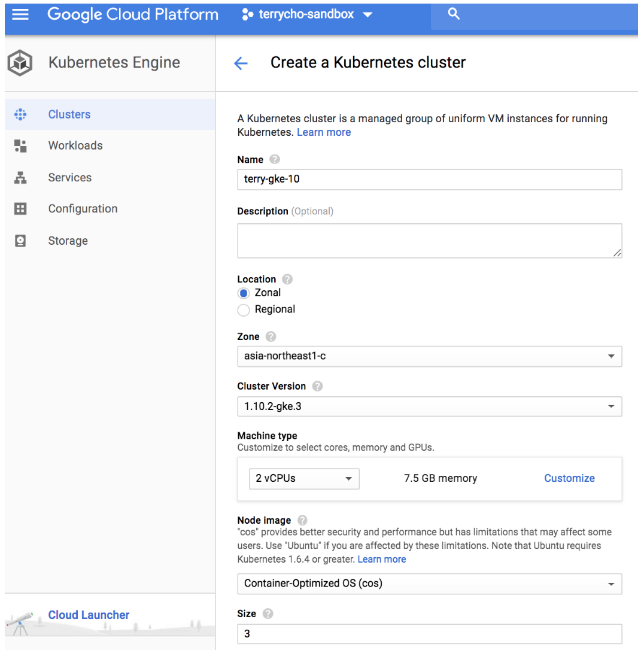Click the Google Cloud Platform title
Screen dimensions: 644x650
point(133,14)
